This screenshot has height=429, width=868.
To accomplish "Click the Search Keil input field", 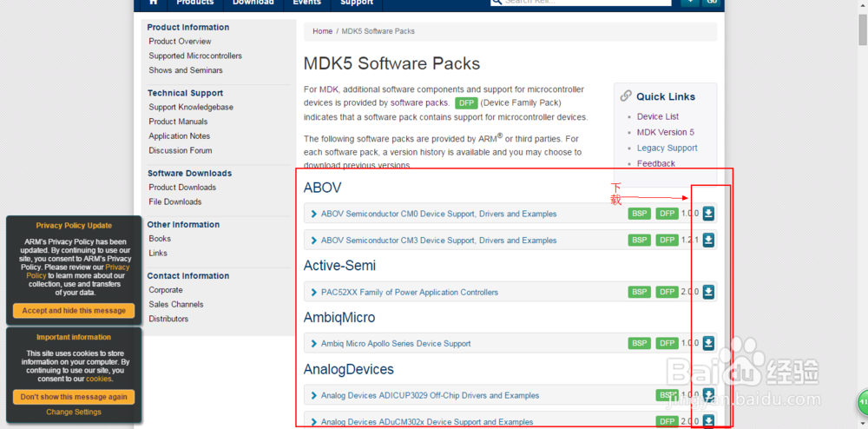I will coord(580,3).
